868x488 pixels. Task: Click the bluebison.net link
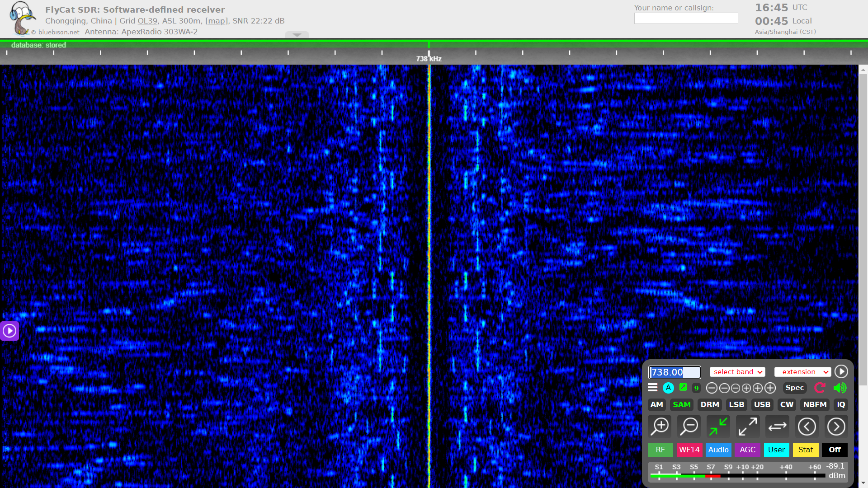[58, 32]
